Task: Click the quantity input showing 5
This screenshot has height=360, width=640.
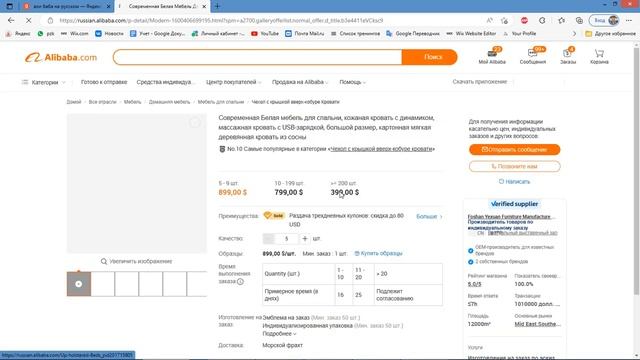Action: coord(287,238)
